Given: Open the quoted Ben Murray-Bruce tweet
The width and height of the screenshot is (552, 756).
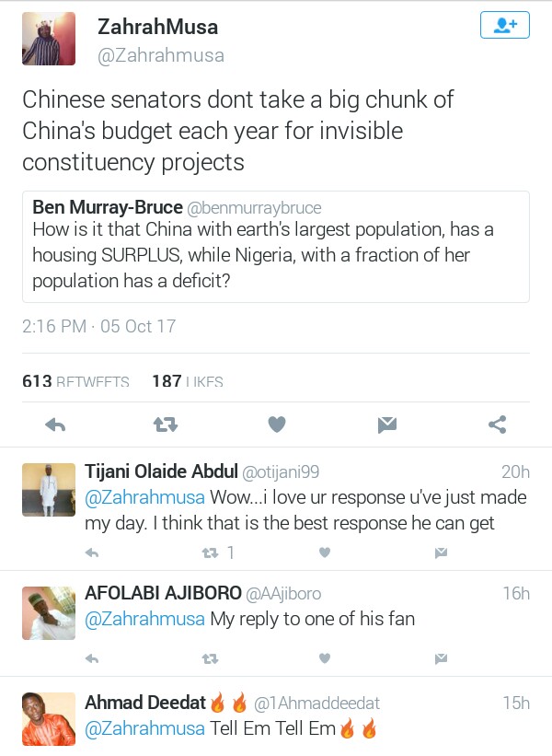Looking at the screenshot, I should pyautogui.click(x=275, y=246).
